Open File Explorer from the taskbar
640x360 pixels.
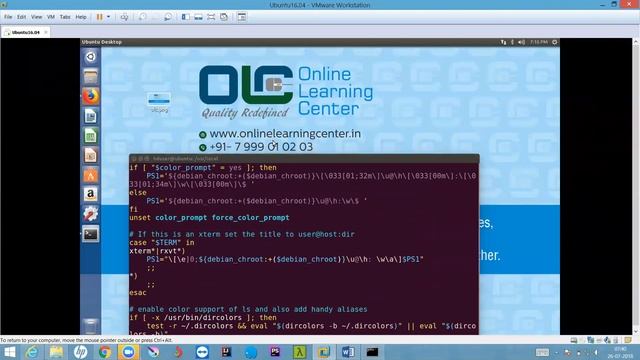56,352
